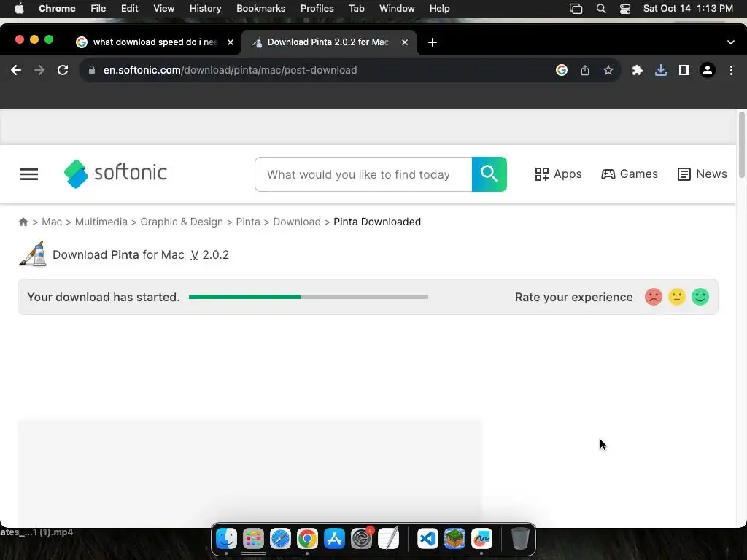
Task: Click the Multimedia breadcrumb link
Action: [101, 222]
